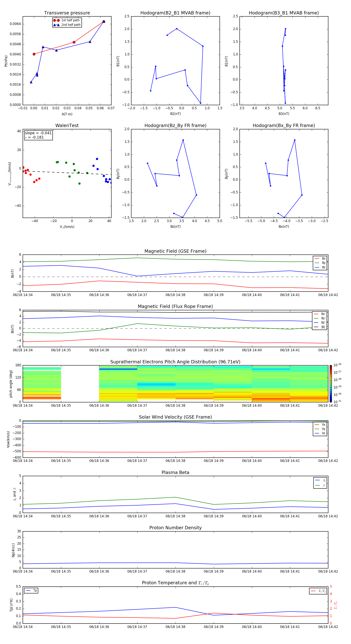Click "06/18 14:38" tick under Plasma Beta
This screenshot has height=644, width=351.
coord(175,516)
